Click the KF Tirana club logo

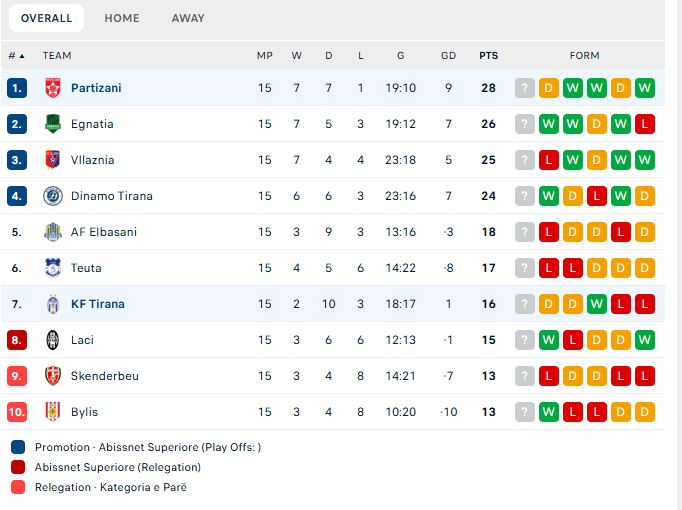pyautogui.click(x=53, y=304)
